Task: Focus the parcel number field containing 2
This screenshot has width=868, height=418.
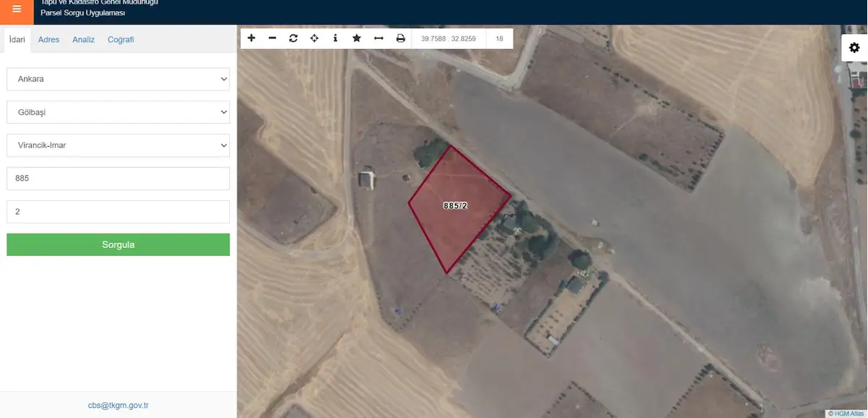Action: (118, 212)
